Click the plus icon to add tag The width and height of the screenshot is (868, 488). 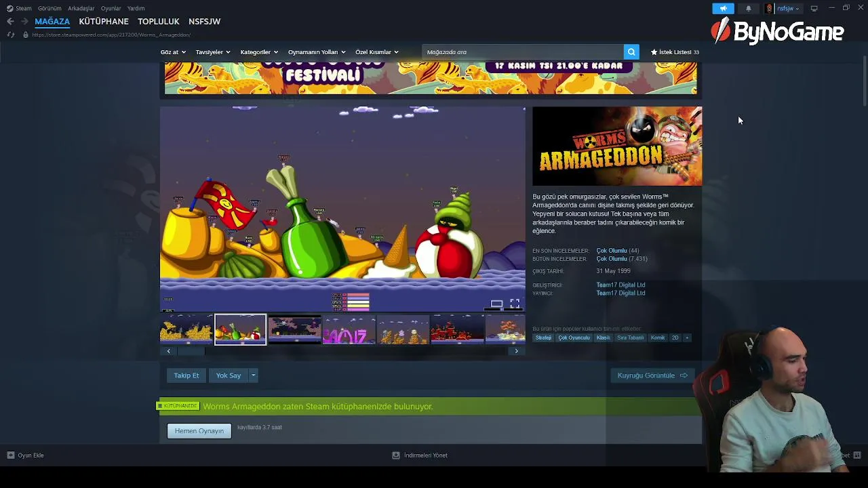point(686,338)
